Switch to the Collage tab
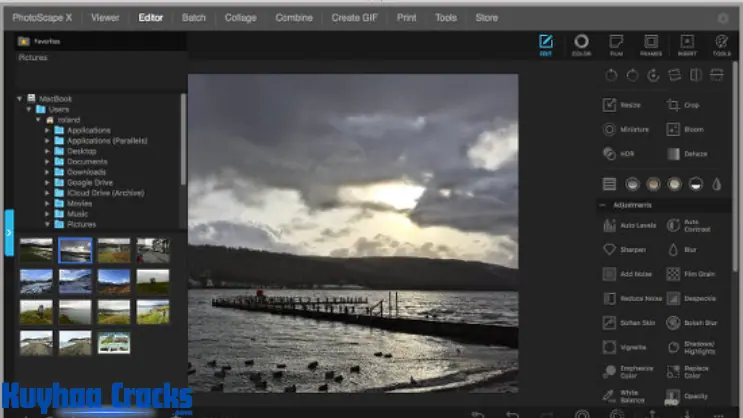The width and height of the screenshot is (743, 418). (x=241, y=18)
